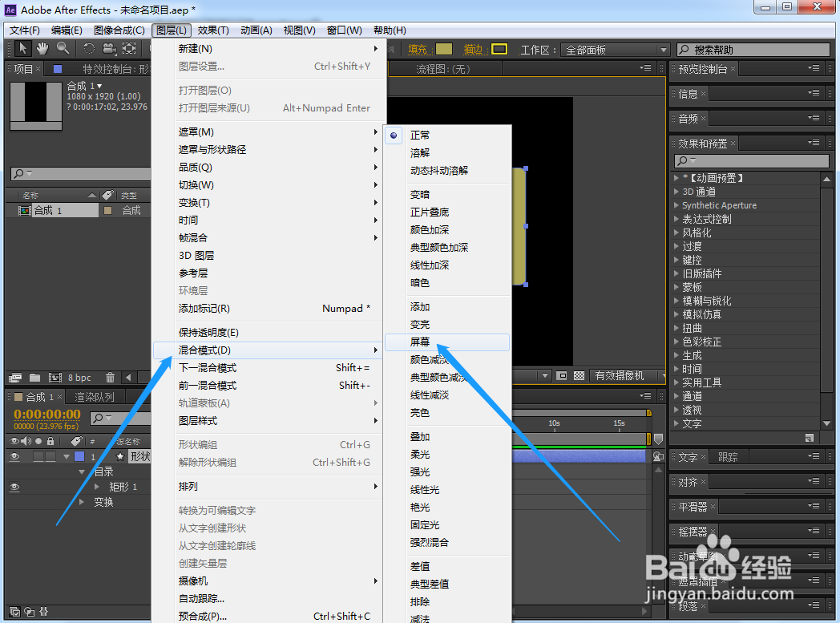Click the transparency grid icon in viewer
The width and height of the screenshot is (840, 623).
click(580, 376)
